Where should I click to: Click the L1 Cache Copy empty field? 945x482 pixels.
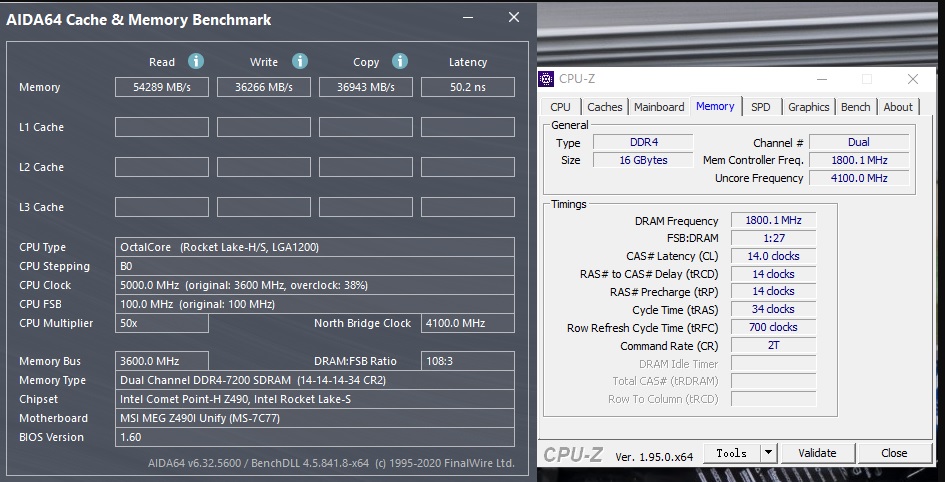(x=366, y=127)
